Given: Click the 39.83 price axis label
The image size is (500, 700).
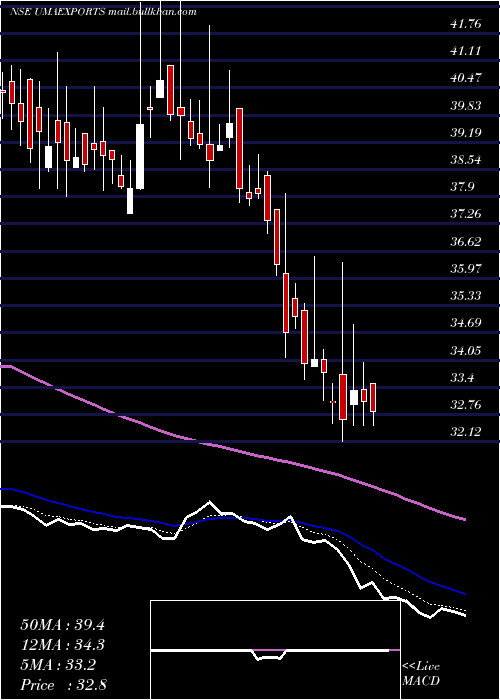Looking at the screenshot, I should click(466, 105).
